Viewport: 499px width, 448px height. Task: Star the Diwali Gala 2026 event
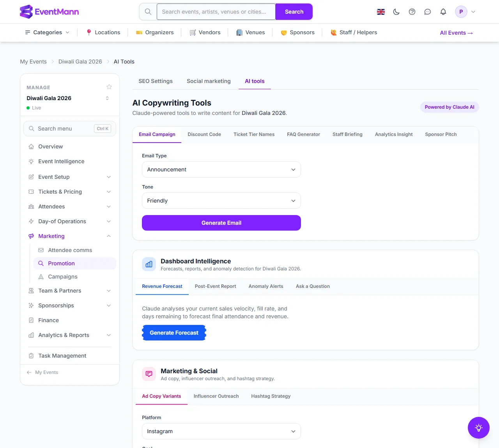coord(109,87)
